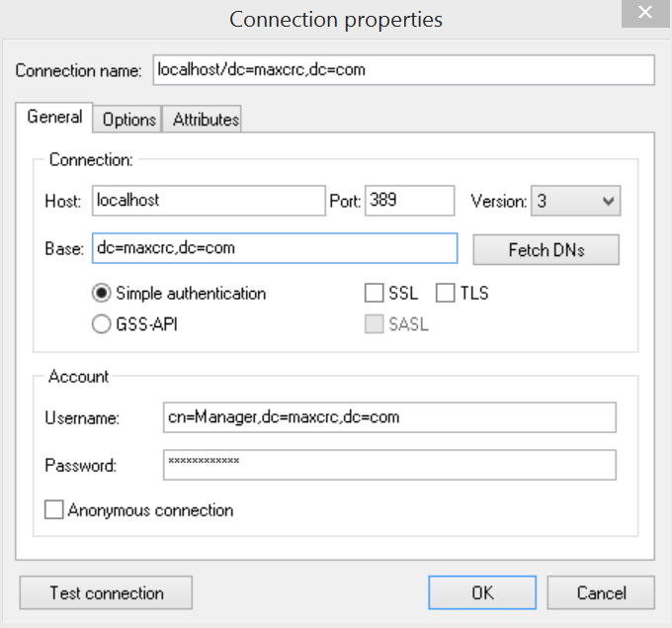Confirm settings with the OK button

[482, 592]
